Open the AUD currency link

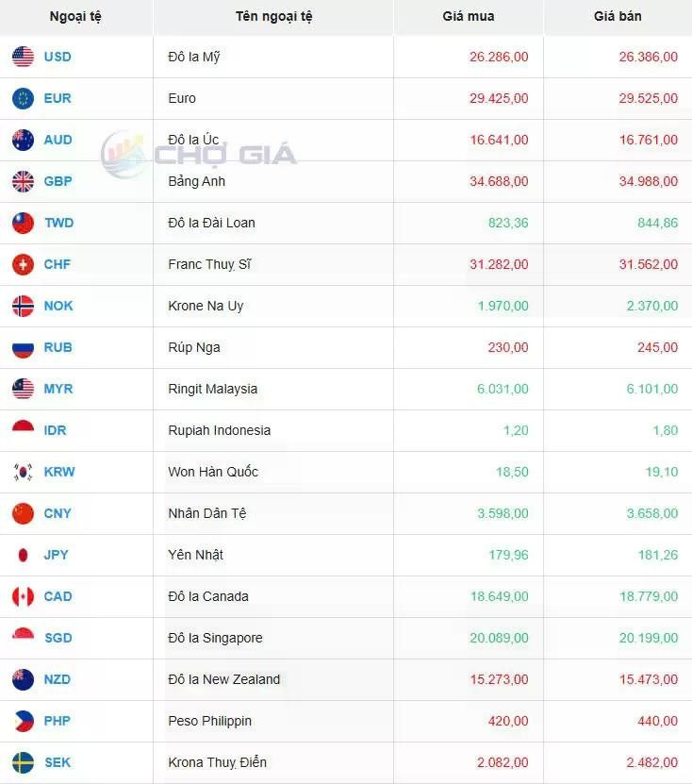point(58,140)
